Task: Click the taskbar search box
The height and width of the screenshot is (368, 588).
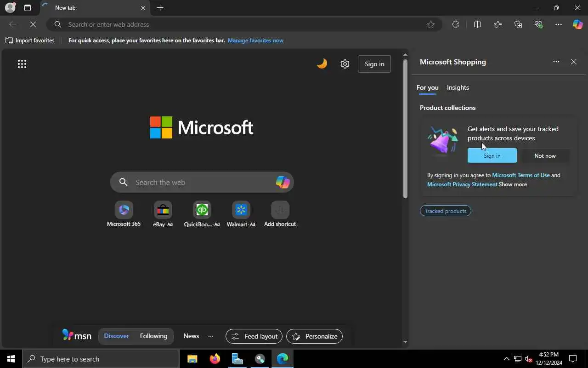Action: [x=101, y=359]
